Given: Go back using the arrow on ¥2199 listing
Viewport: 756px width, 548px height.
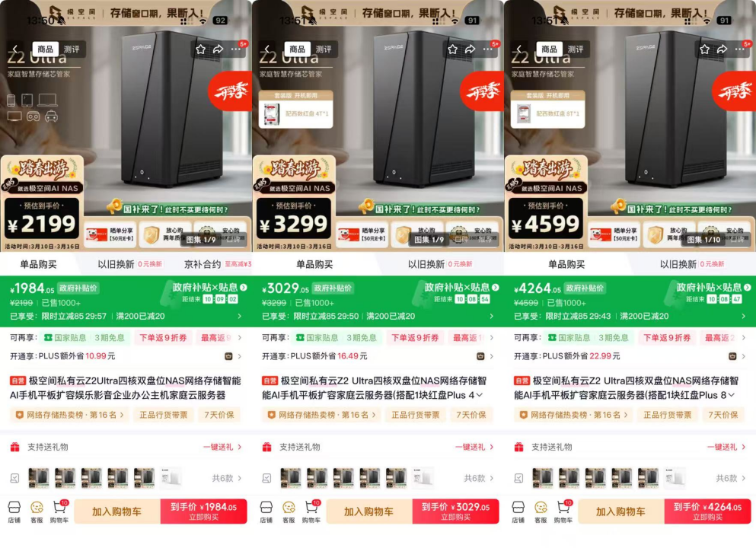Looking at the screenshot, I should click(15, 49).
